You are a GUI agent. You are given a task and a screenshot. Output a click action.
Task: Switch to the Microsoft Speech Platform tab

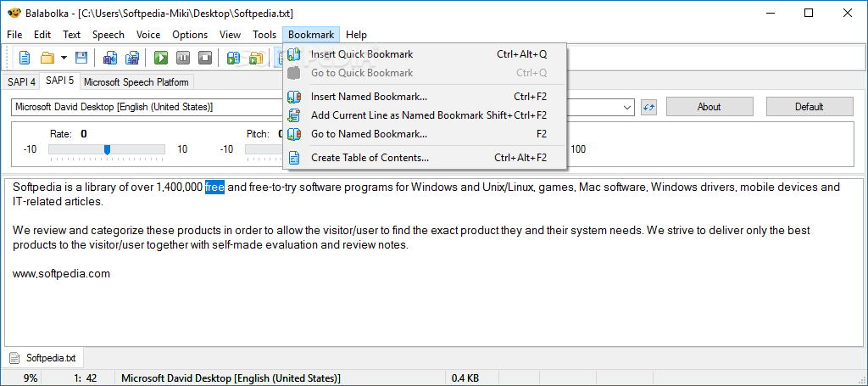pos(136,82)
